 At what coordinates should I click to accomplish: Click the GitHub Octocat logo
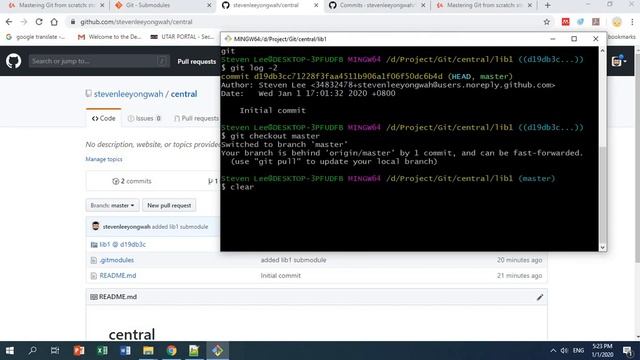click(13, 61)
